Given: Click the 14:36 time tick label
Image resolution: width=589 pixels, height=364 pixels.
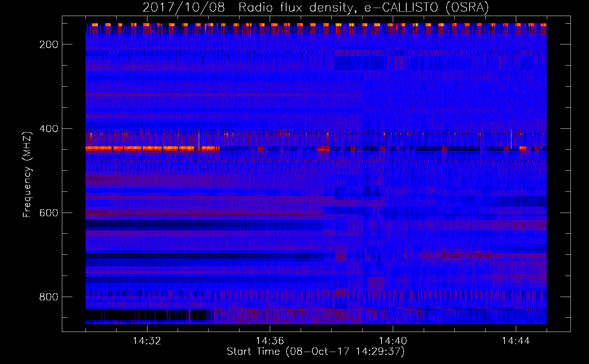Looking at the screenshot, I should pyautogui.click(x=270, y=341).
